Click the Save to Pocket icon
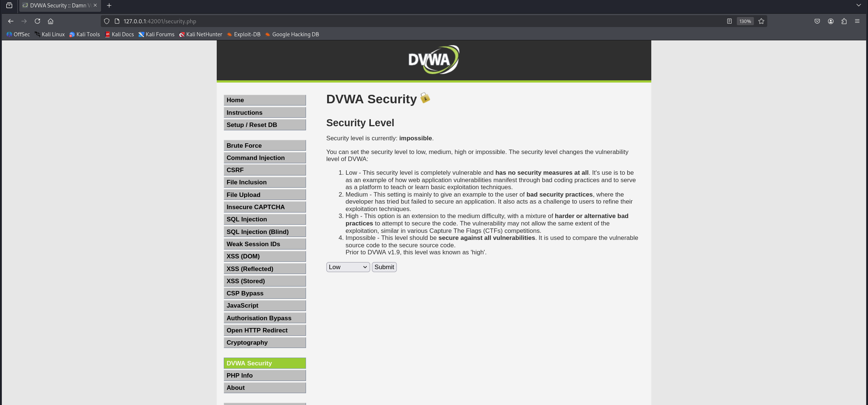Screen dimensions: 868x405 (x=817, y=21)
